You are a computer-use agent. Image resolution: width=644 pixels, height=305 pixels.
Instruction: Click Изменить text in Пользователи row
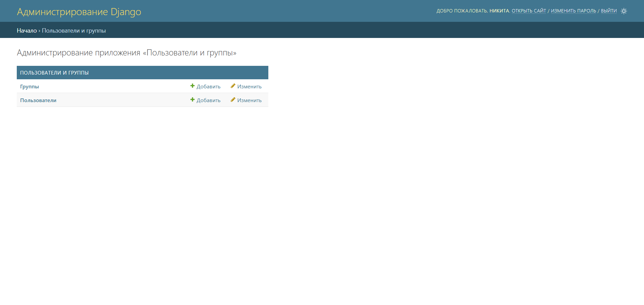(250, 100)
